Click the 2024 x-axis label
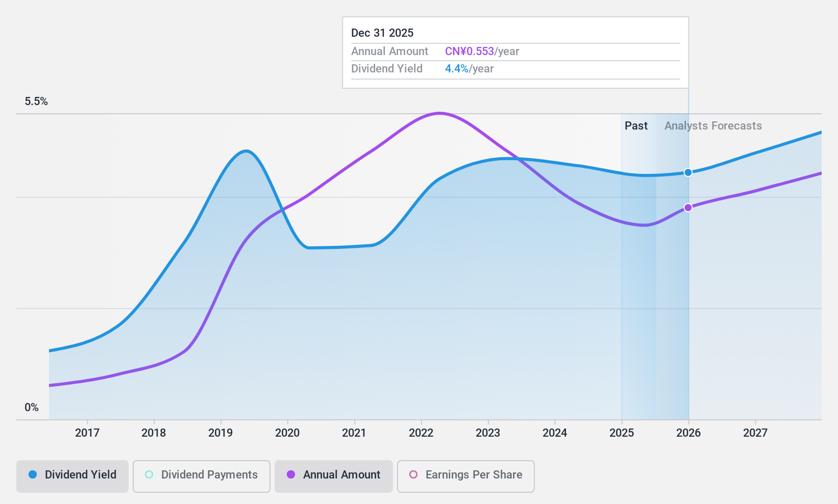Screen dimensions: 838x504 pyautogui.click(x=555, y=433)
